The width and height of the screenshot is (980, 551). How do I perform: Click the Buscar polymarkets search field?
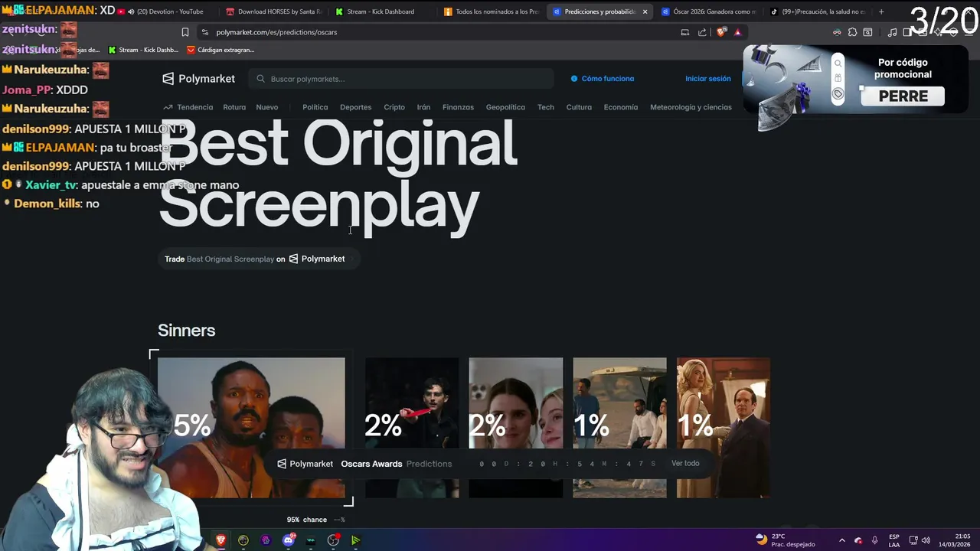coord(403,79)
